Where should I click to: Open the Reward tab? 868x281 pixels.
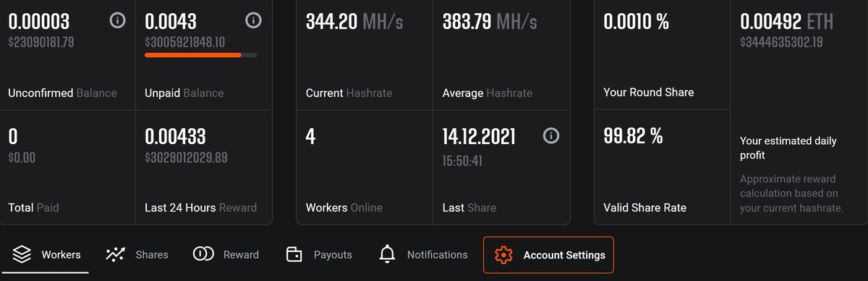(x=226, y=254)
